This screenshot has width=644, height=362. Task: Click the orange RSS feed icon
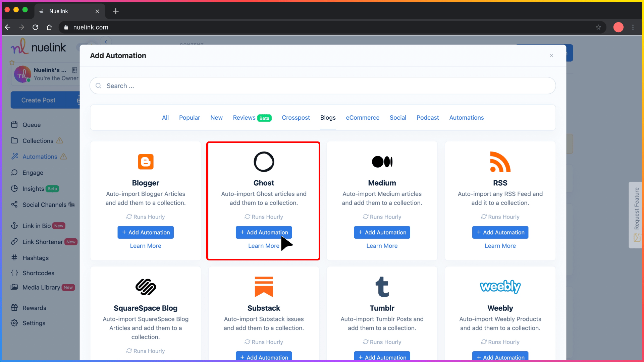[500, 162]
